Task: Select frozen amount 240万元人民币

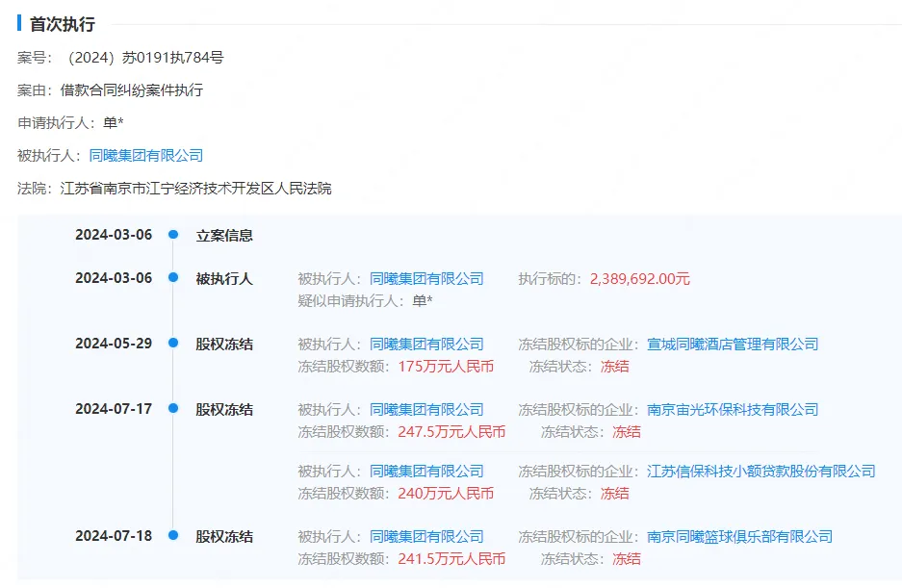Action: point(446,494)
